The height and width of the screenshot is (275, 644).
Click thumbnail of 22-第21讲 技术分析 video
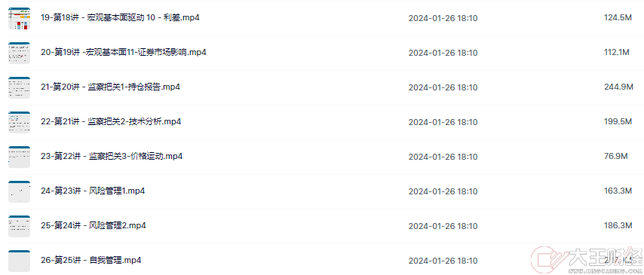click(20, 122)
